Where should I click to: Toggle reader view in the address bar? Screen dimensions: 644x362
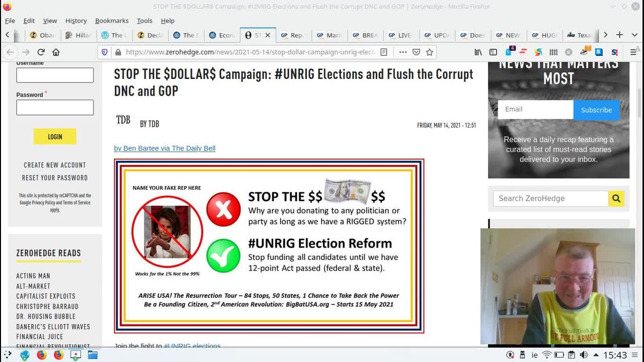[x=384, y=52]
